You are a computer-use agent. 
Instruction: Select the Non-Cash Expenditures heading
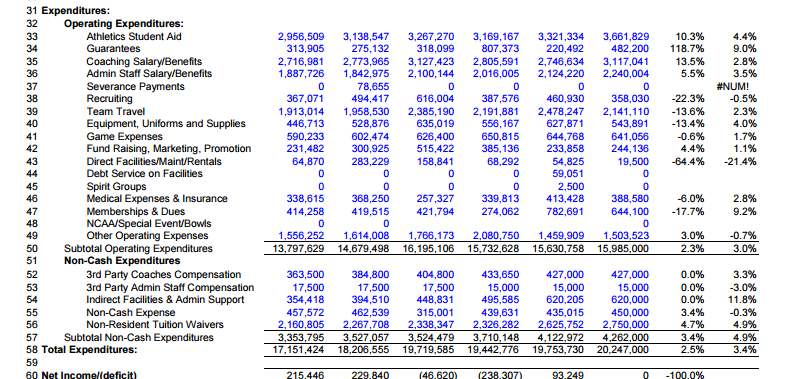point(122,261)
